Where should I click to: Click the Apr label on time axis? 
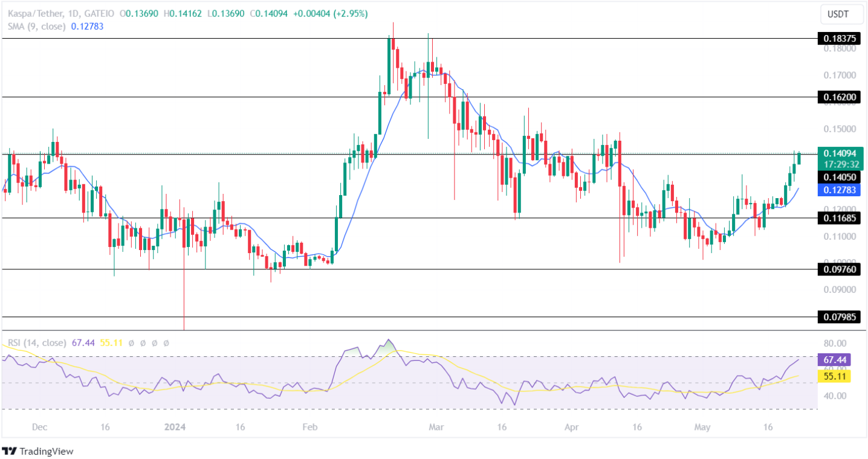(571, 427)
